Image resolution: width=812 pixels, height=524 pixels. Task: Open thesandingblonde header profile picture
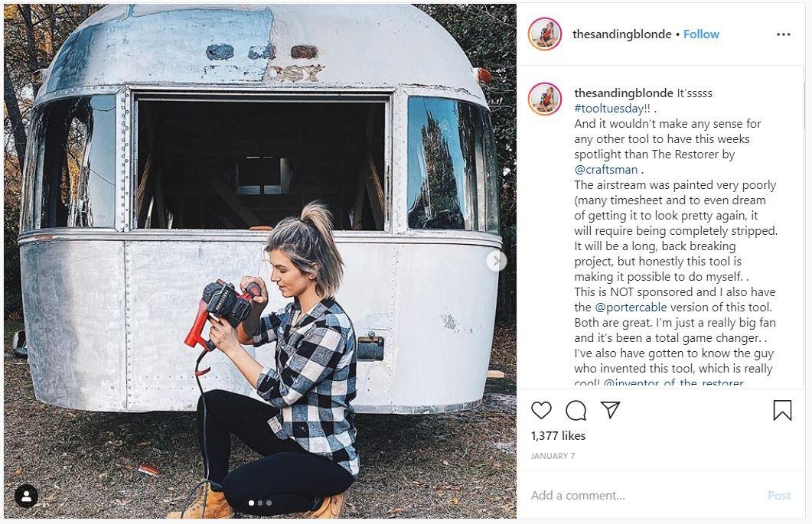[545, 34]
